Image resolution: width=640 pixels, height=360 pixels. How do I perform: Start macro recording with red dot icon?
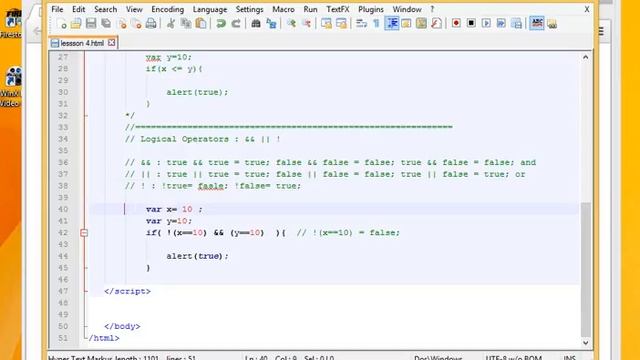(456, 23)
